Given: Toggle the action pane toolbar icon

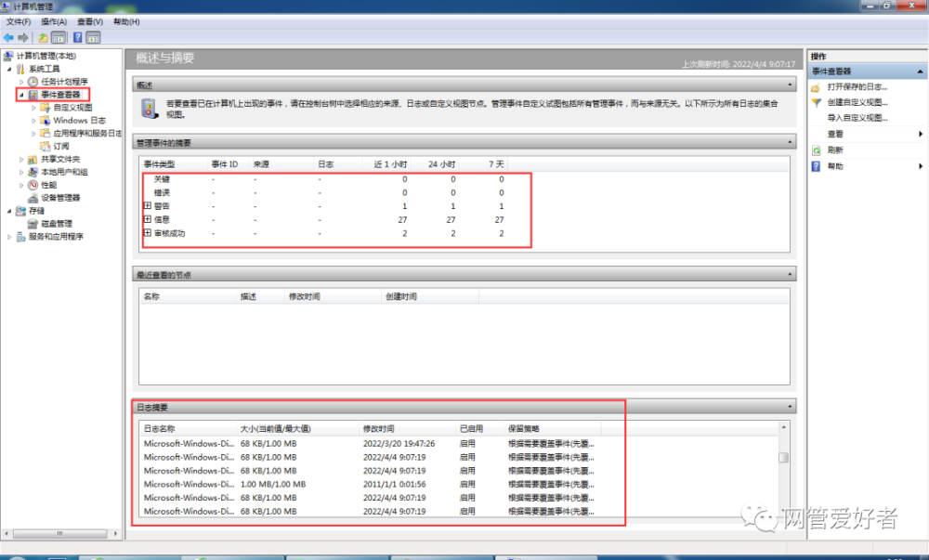Looking at the screenshot, I should pyautogui.click(x=93, y=38).
